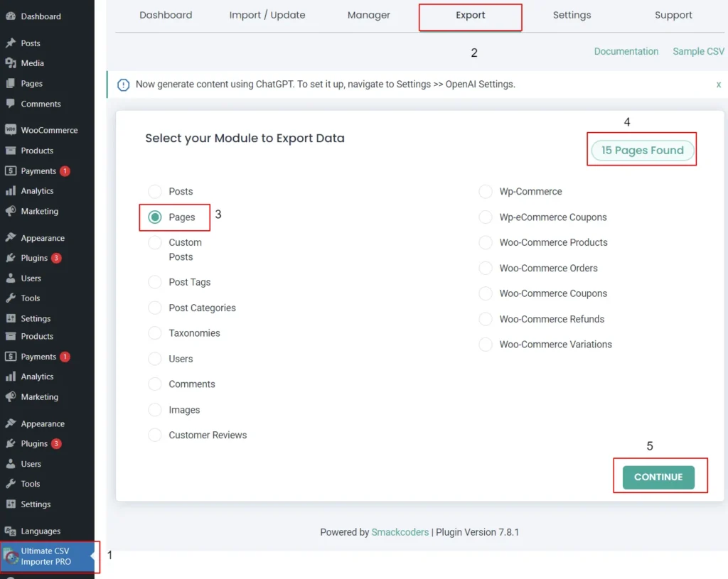728x579 pixels.
Task: Download via the Sample CSV link
Action: point(698,51)
